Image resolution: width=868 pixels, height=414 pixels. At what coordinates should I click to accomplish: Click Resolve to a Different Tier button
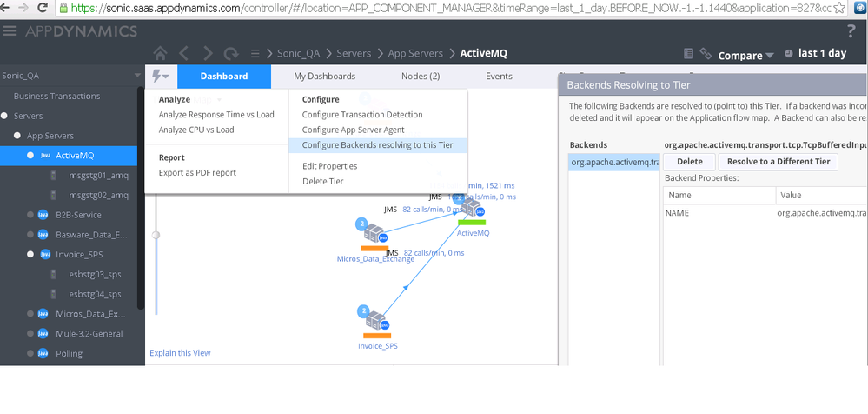coord(779,162)
